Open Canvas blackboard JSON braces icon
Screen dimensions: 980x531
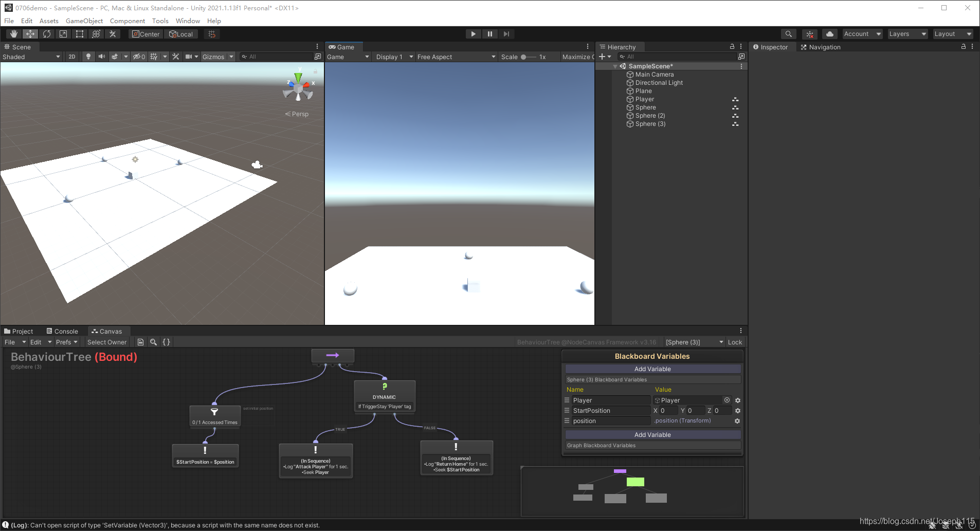click(x=166, y=342)
